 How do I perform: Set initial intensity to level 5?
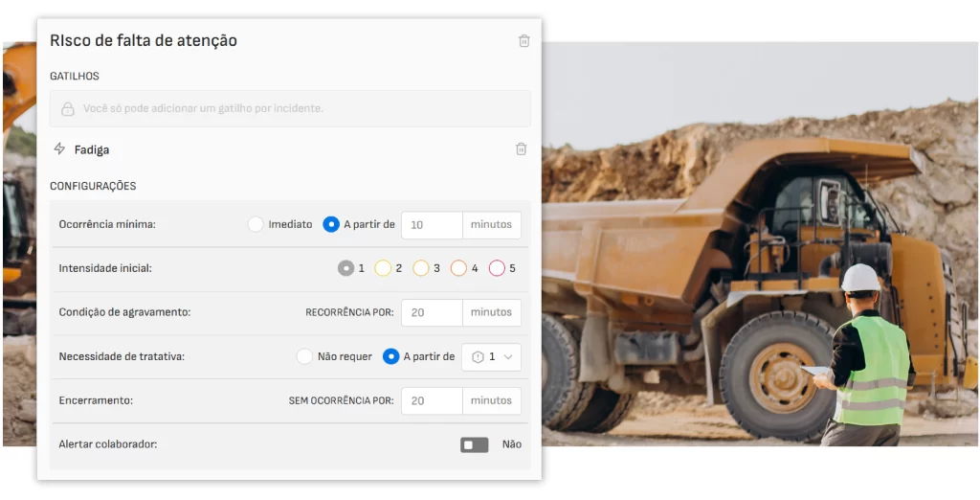pyautogui.click(x=497, y=268)
